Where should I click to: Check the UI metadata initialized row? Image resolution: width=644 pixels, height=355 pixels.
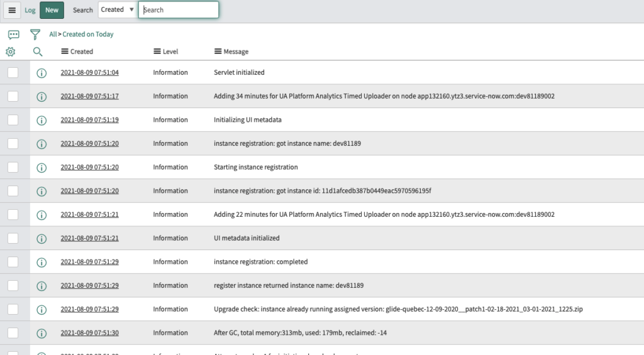tap(13, 238)
